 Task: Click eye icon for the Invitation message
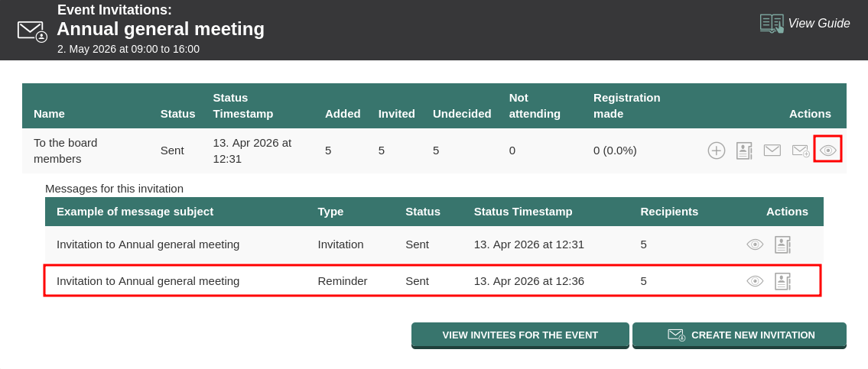pos(755,244)
